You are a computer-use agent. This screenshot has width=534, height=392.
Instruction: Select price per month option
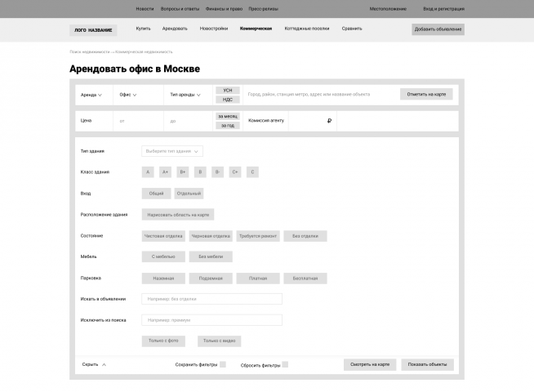pyautogui.click(x=228, y=117)
